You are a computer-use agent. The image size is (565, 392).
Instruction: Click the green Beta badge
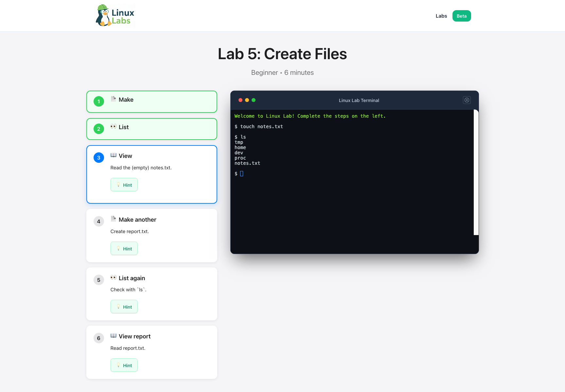pyautogui.click(x=461, y=16)
